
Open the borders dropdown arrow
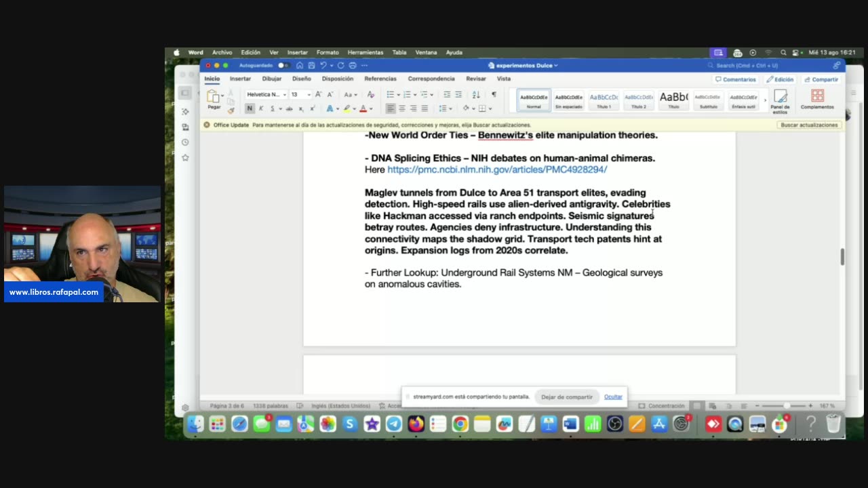pyautogui.click(x=490, y=108)
